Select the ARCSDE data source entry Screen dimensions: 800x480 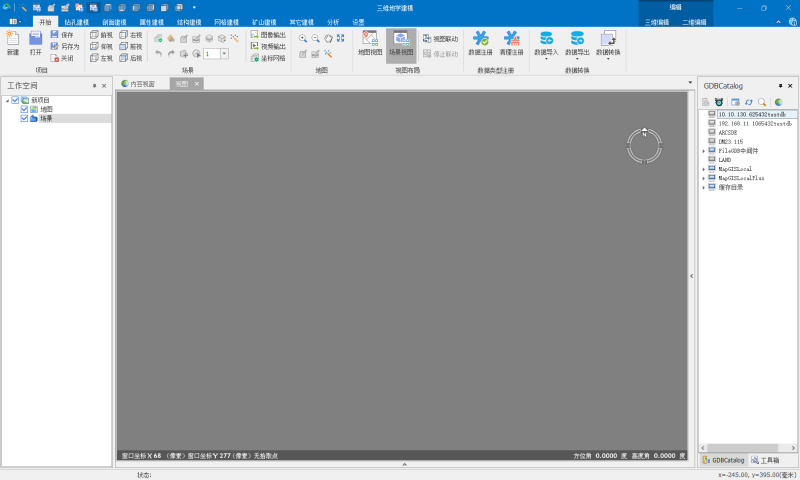point(727,132)
